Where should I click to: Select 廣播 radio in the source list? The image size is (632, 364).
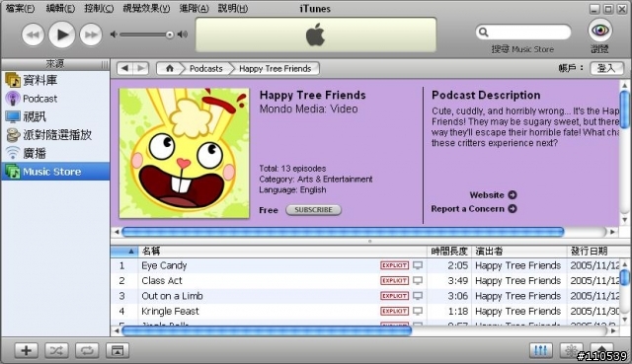(55, 153)
